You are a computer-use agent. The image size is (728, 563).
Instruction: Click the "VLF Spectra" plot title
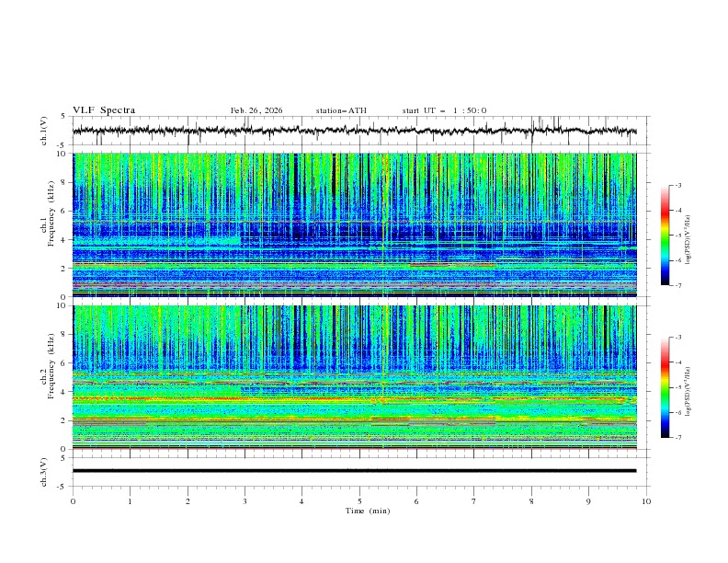pyautogui.click(x=104, y=110)
